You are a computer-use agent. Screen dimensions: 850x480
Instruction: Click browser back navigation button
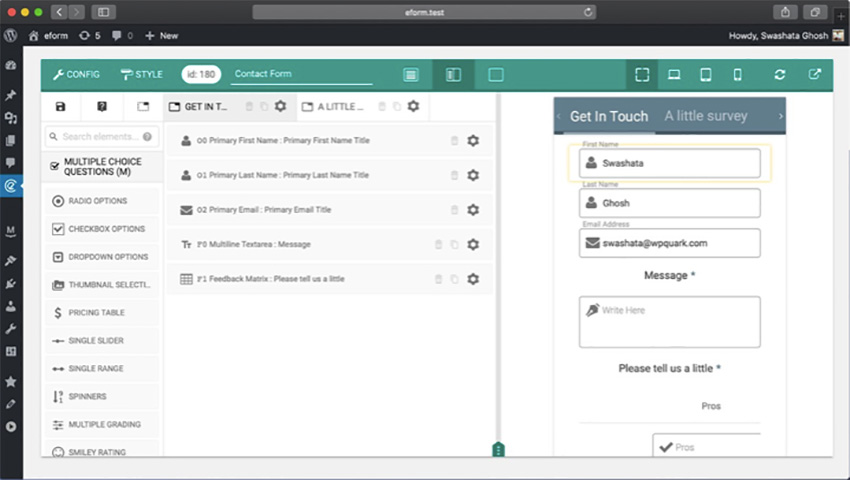(x=59, y=12)
